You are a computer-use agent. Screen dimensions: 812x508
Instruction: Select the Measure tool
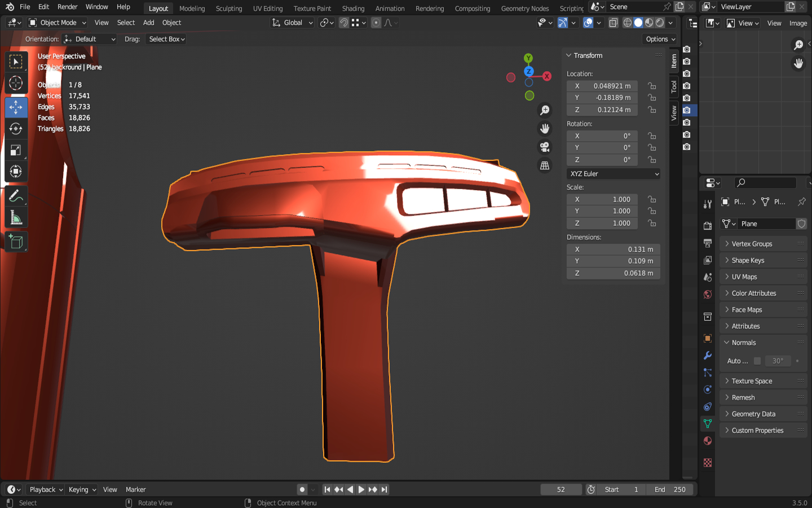[16, 218]
